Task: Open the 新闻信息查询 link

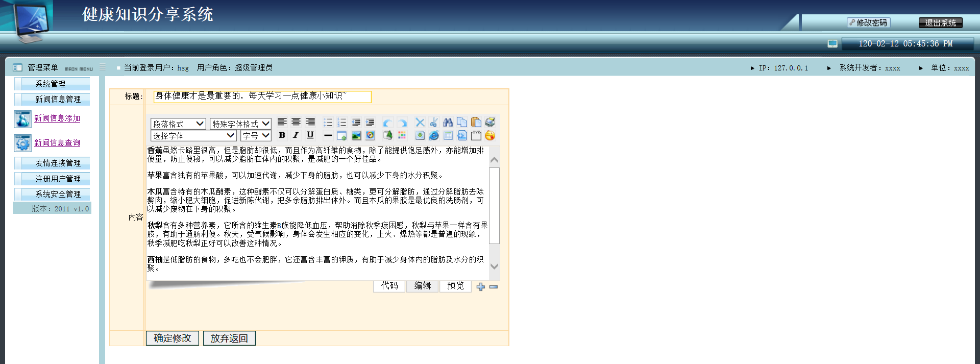Action: coord(57,143)
